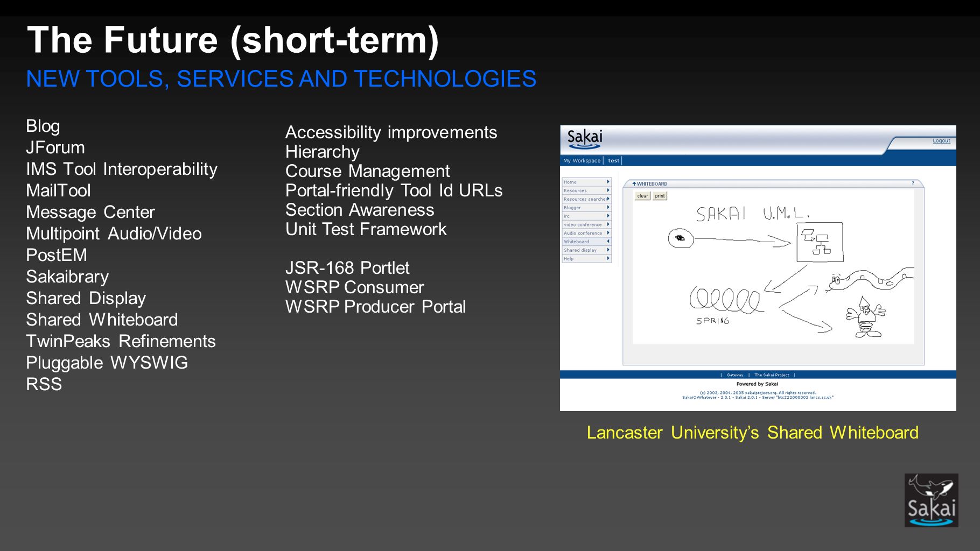Click the 'Multipoint Audio/Video' line

pyautogui.click(x=114, y=234)
